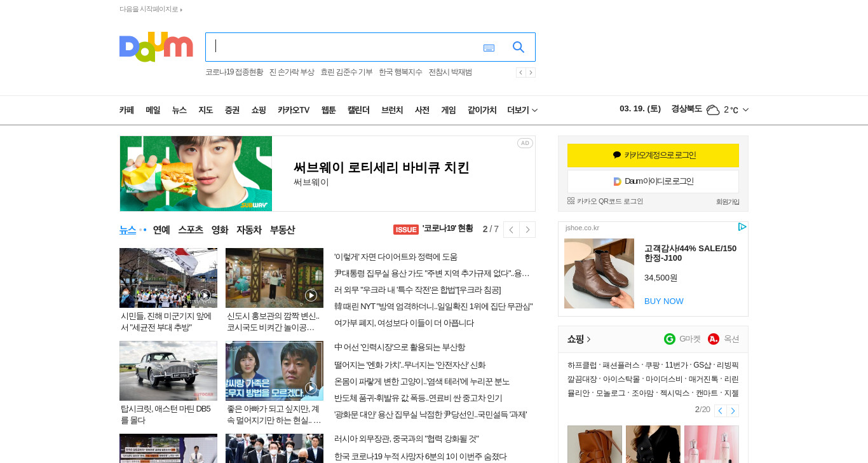
Task: Click 다음을 시작페이지로 link
Action: 151,9
